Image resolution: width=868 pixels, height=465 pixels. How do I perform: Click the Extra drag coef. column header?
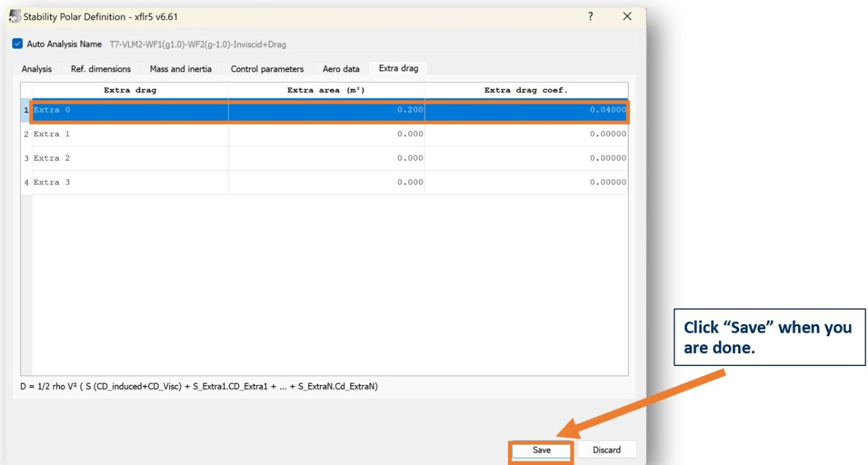(x=526, y=90)
